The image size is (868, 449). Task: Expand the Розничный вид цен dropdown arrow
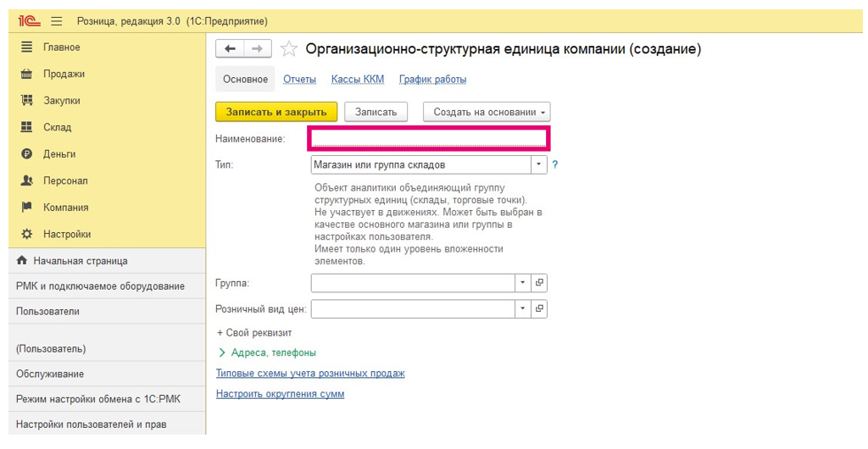tap(523, 308)
